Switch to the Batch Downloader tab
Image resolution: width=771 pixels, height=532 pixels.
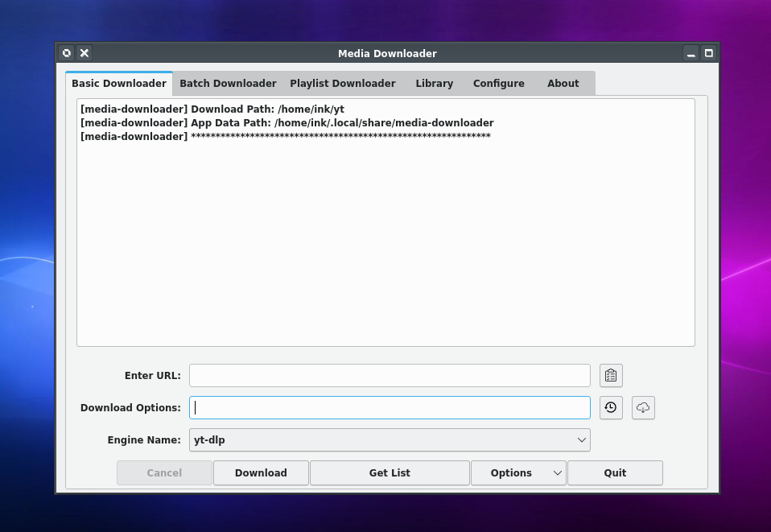[x=228, y=84]
